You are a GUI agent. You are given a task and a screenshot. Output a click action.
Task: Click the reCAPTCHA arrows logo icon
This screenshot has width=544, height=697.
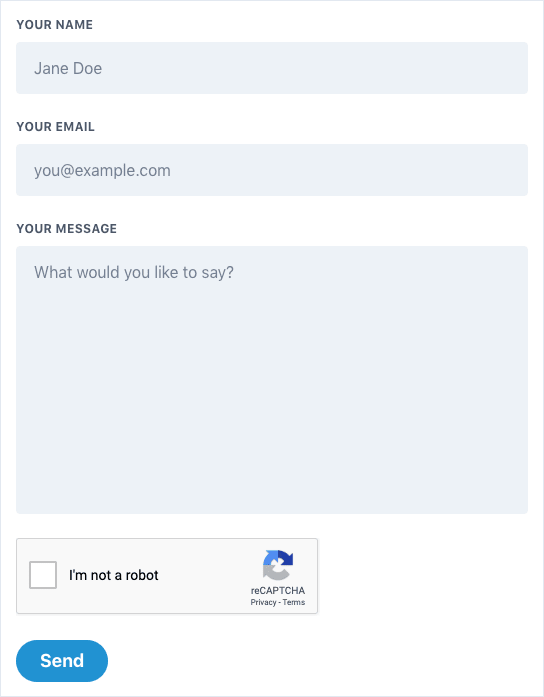tap(278, 565)
